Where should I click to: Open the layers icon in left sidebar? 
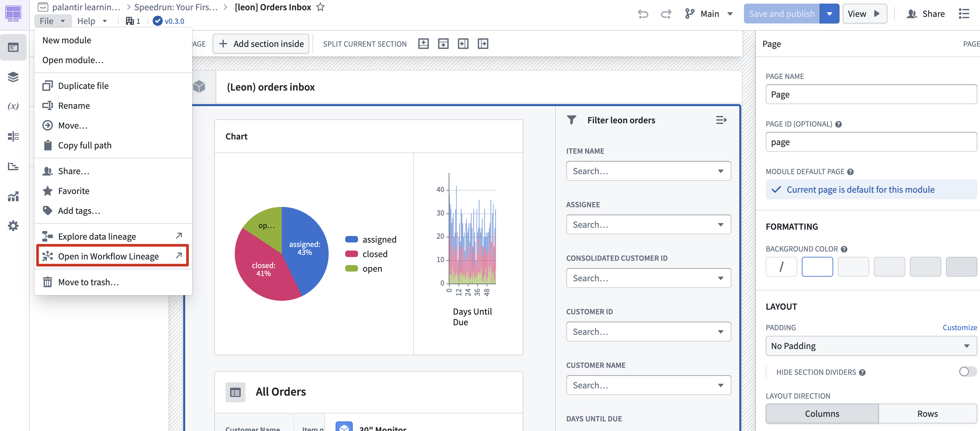[13, 77]
